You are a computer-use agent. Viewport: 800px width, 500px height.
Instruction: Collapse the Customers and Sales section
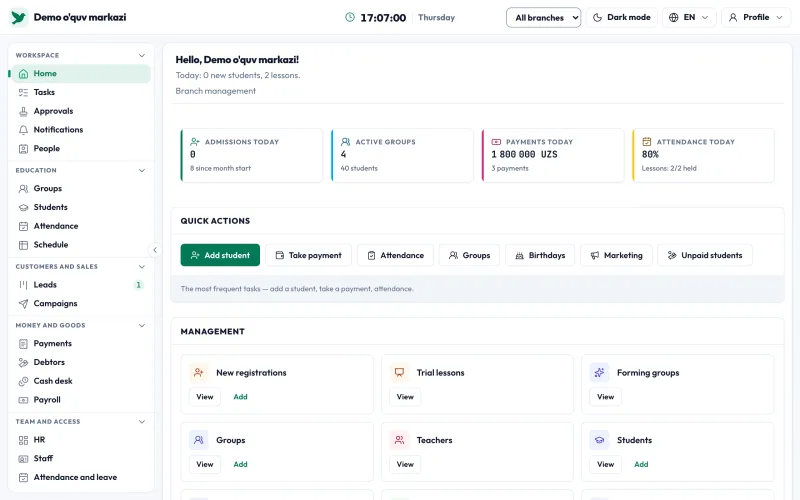tap(142, 267)
